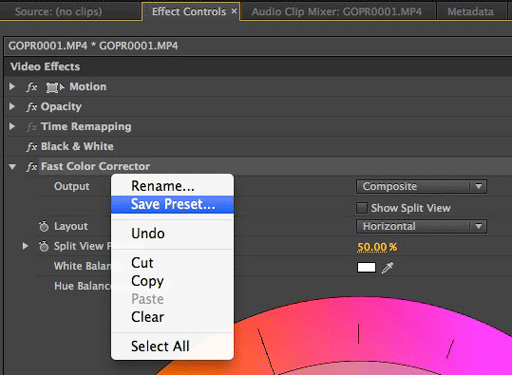Screen dimensions: 512x375
Task: Toggle the fx icon for Opacity effect
Action: (x=32, y=107)
